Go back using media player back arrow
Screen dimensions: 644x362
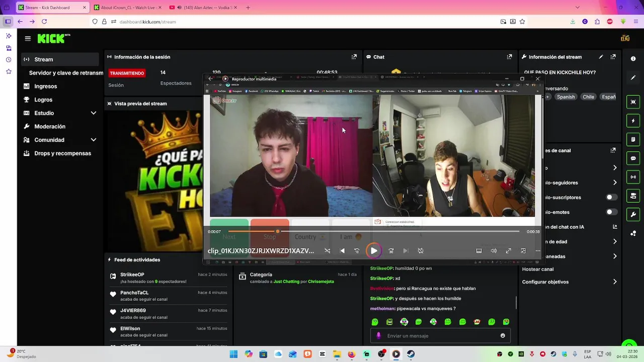(210, 78)
